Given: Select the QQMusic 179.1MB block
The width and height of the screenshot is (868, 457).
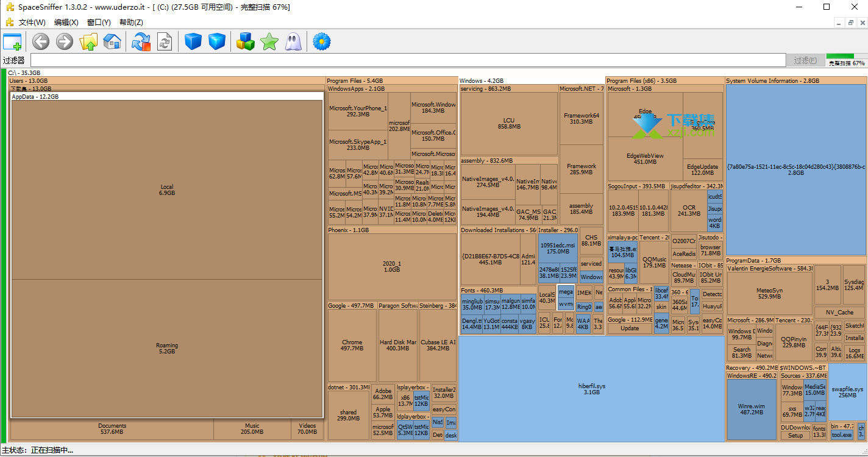Looking at the screenshot, I should click(654, 262).
